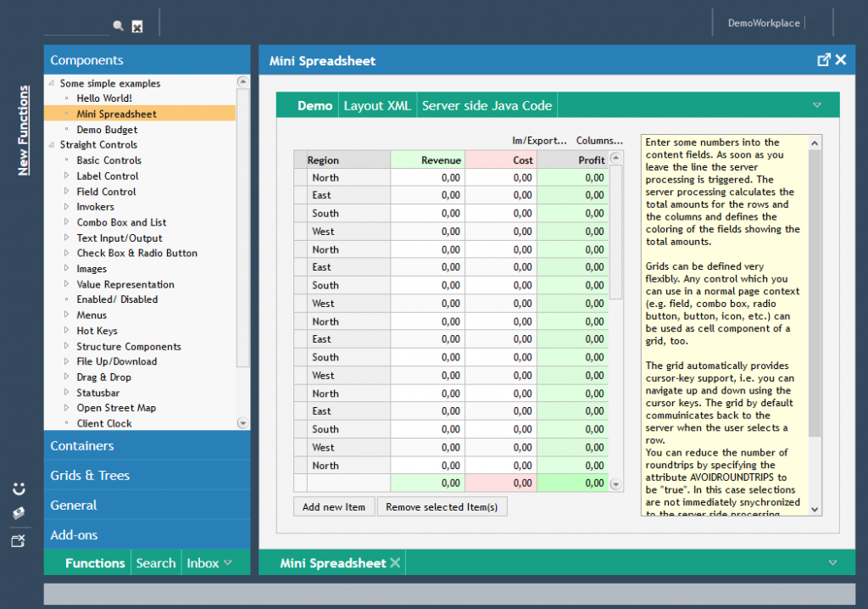Select the South row in the spreadsheet

coord(326,213)
